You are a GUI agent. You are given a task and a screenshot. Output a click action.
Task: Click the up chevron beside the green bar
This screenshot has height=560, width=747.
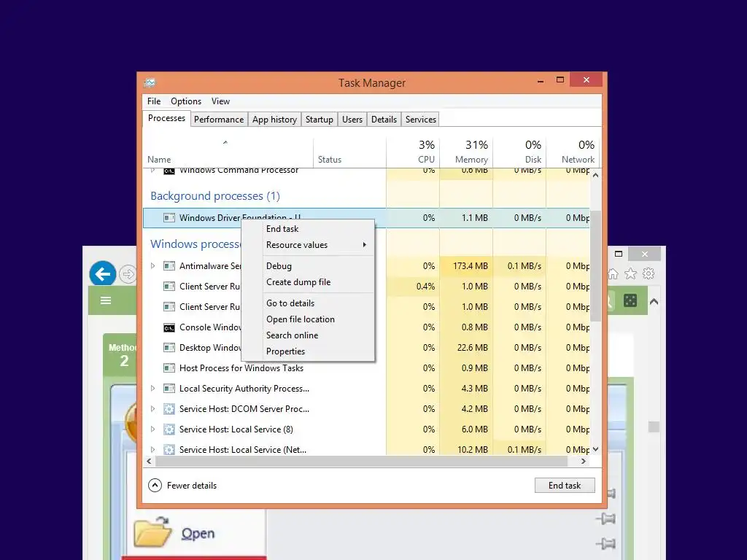coord(654,301)
